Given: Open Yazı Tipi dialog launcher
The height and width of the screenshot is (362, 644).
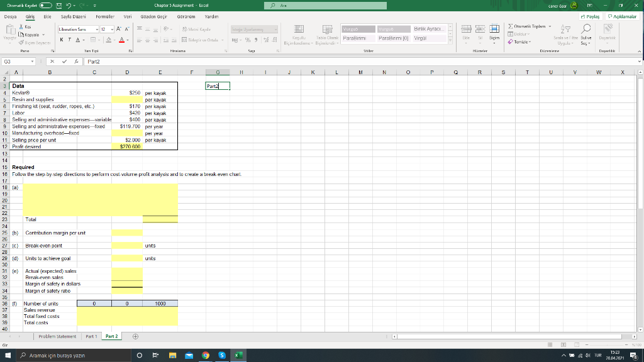Looking at the screenshot, I should (130, 51).
